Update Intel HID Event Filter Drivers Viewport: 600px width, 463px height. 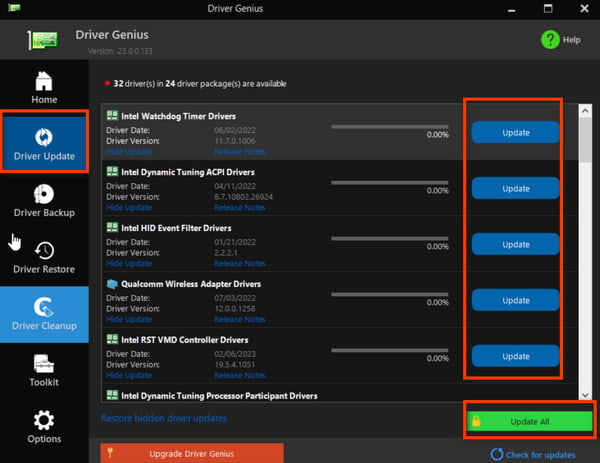point(515,244)
